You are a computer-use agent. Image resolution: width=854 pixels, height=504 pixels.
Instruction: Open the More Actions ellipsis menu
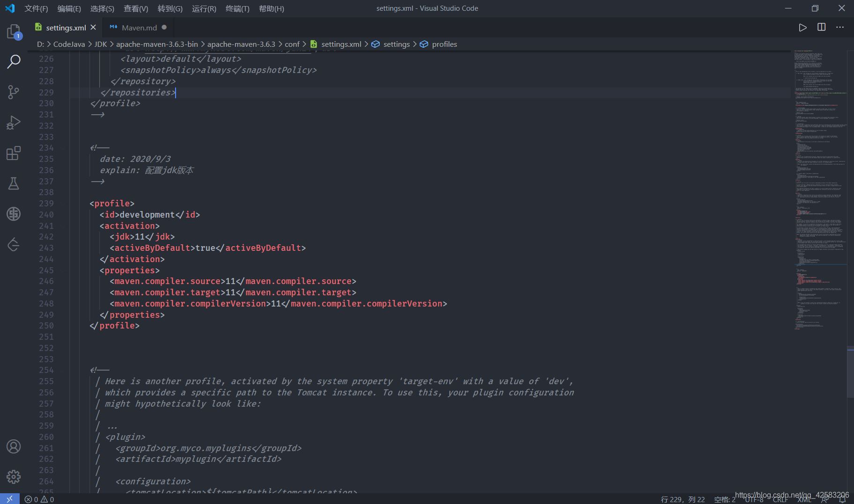pyautogui.click(x=840, y=27)
